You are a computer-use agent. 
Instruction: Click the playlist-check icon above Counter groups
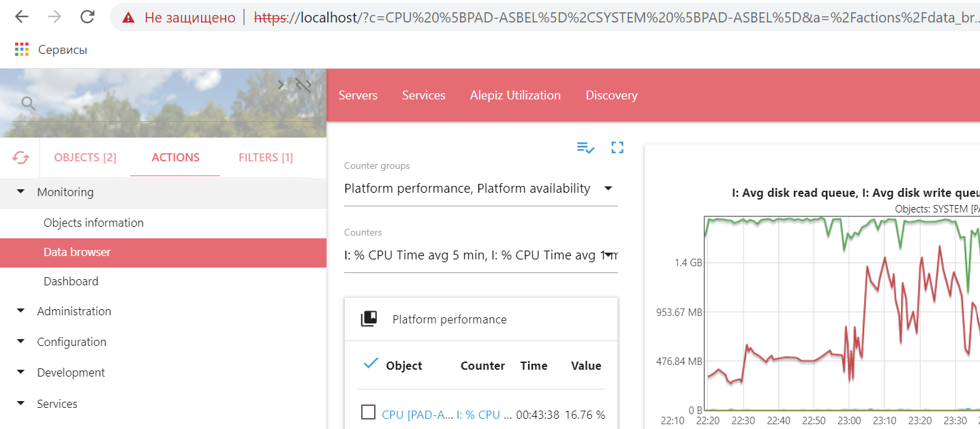[585, 147]
